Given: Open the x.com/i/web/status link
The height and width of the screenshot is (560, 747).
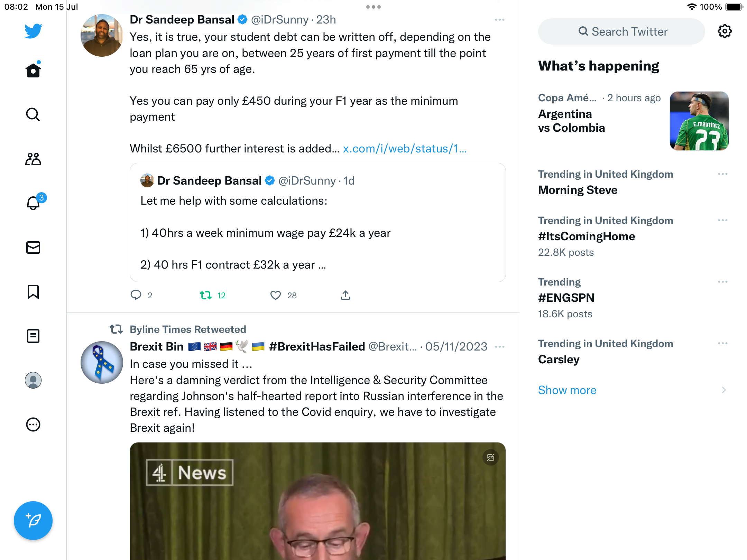Looking at the screenshot, I should 405,149.
